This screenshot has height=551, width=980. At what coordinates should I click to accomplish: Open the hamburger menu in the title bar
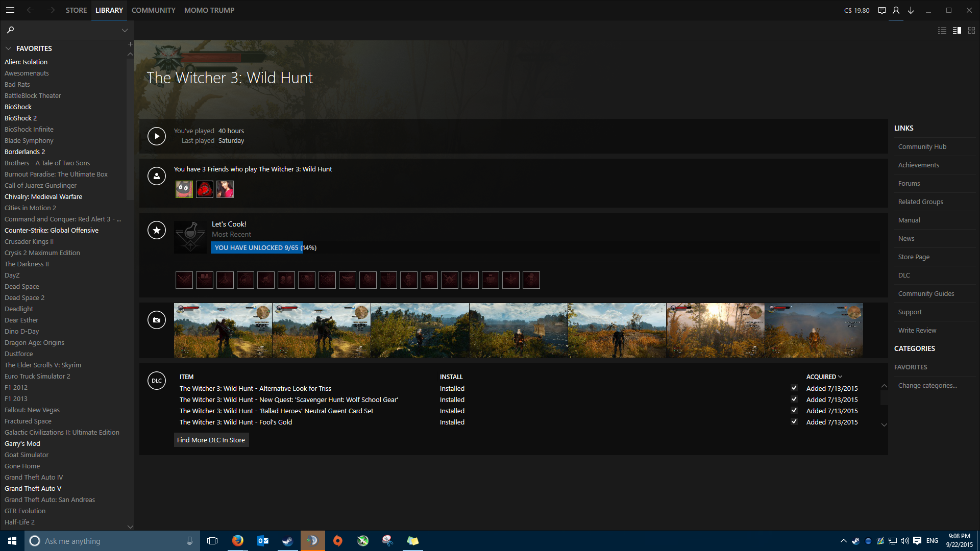click(x=10, y=10)
